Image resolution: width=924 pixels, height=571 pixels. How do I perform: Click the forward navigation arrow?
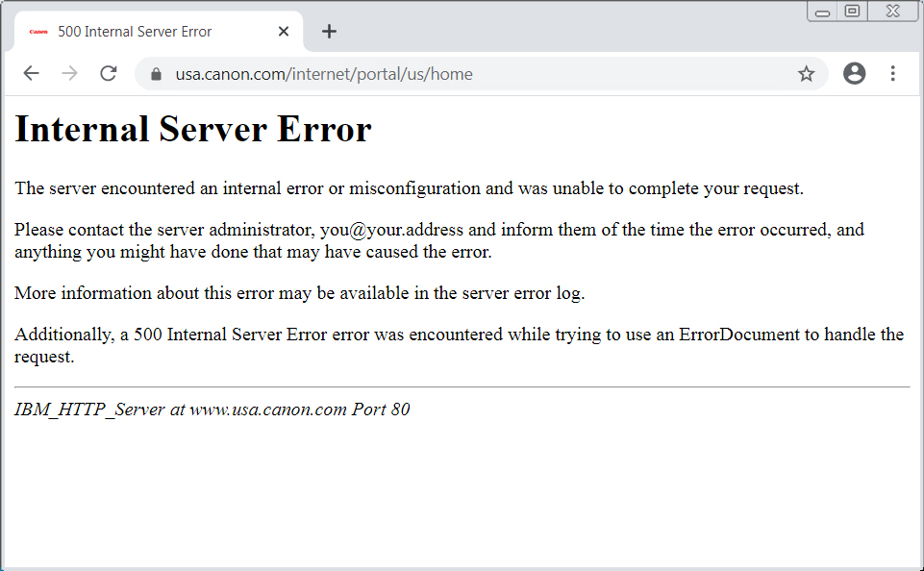tap(69, 72)
